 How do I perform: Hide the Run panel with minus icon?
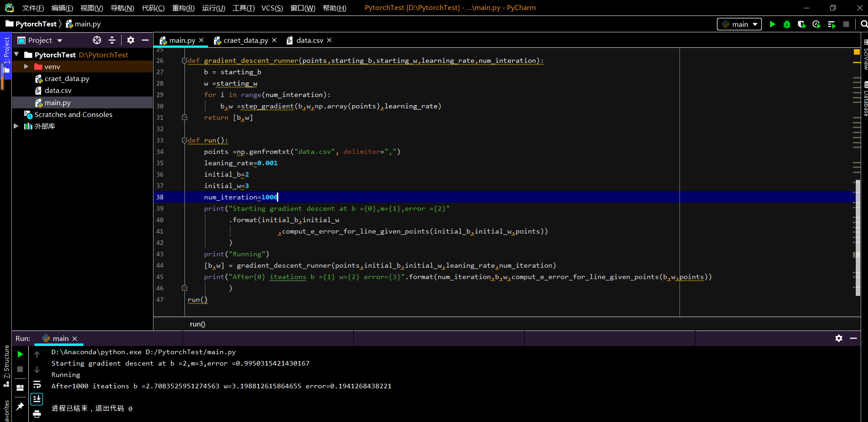853,338
